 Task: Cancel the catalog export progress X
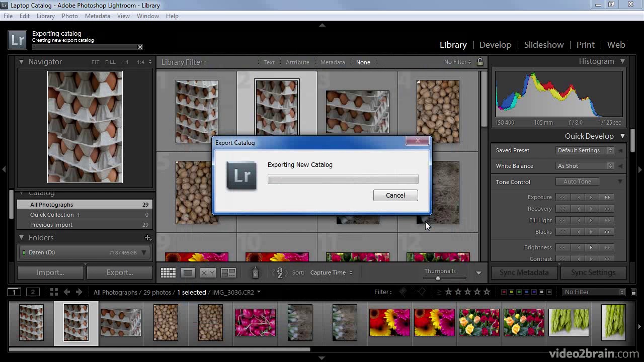point(140,47)
